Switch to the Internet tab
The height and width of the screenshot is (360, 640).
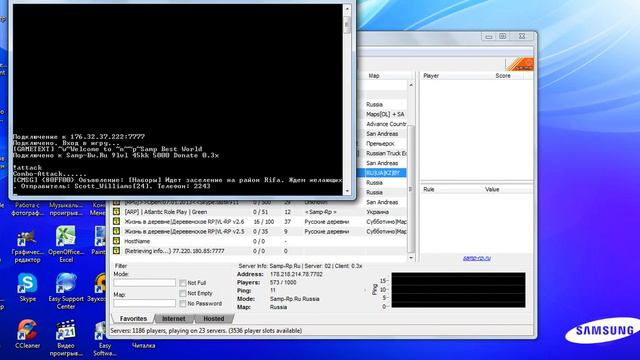point(173,319)
